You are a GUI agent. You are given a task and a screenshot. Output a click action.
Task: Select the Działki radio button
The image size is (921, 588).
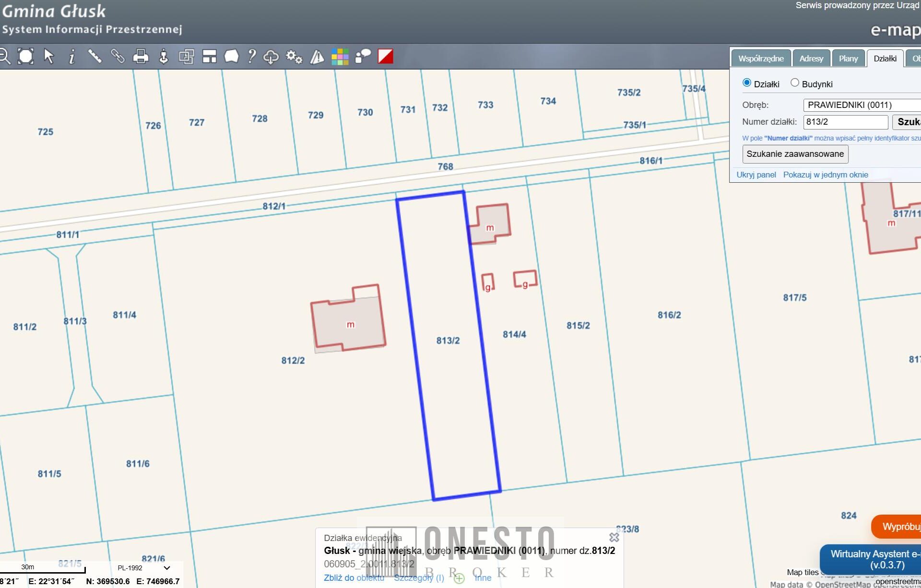[746, 83]
